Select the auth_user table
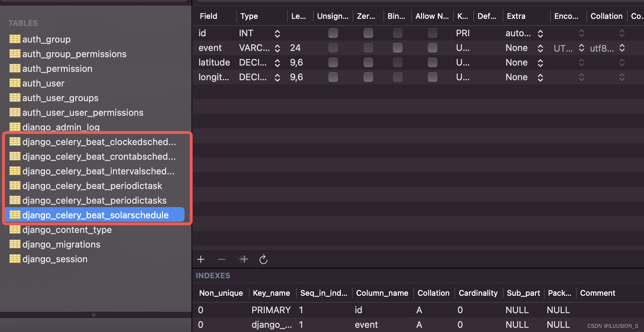 tap(43, 83)
